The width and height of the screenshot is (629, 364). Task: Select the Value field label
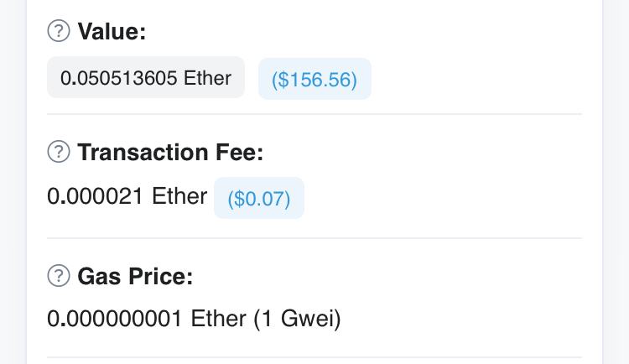112,31
